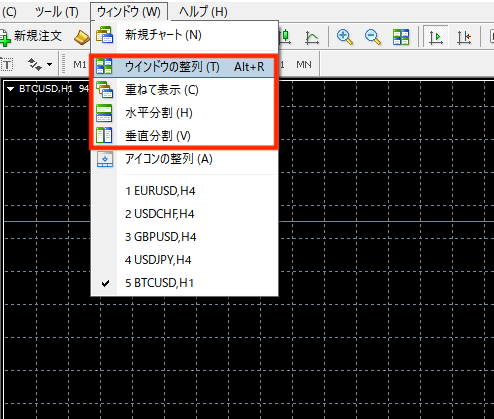Screen dimensions: 494x419
Task: Select the M1 timeframe button
Action: (x=80, y=64)
